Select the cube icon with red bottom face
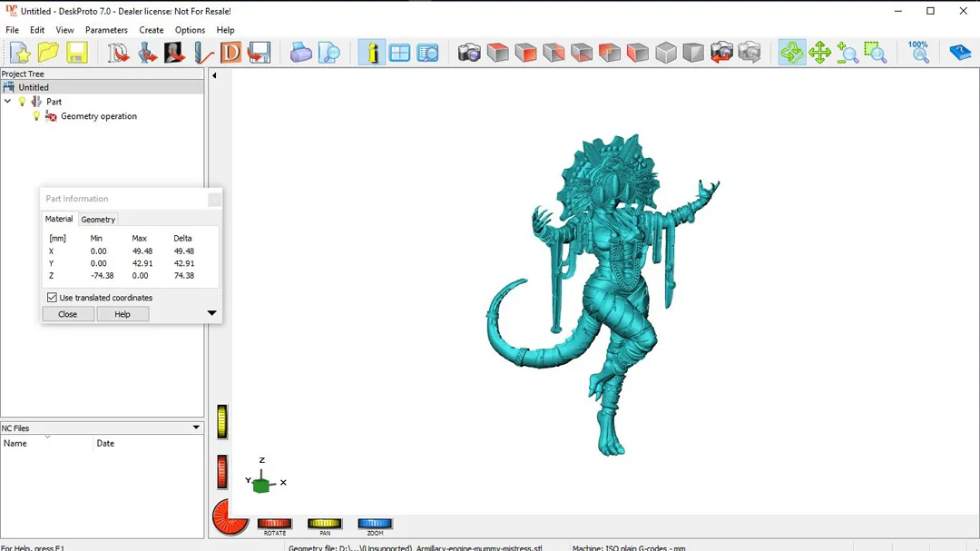The image size is (980, 551). tap(582, 53)
